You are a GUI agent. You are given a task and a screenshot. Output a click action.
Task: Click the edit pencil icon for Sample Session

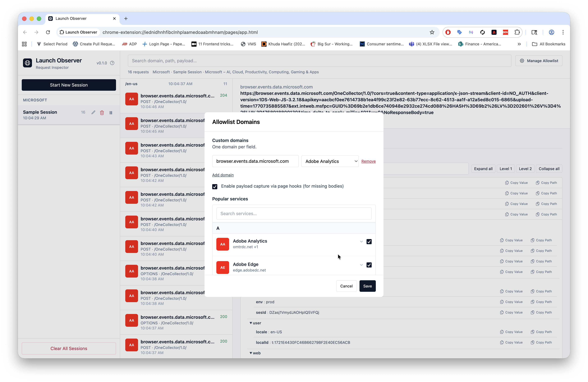point(93,113)
